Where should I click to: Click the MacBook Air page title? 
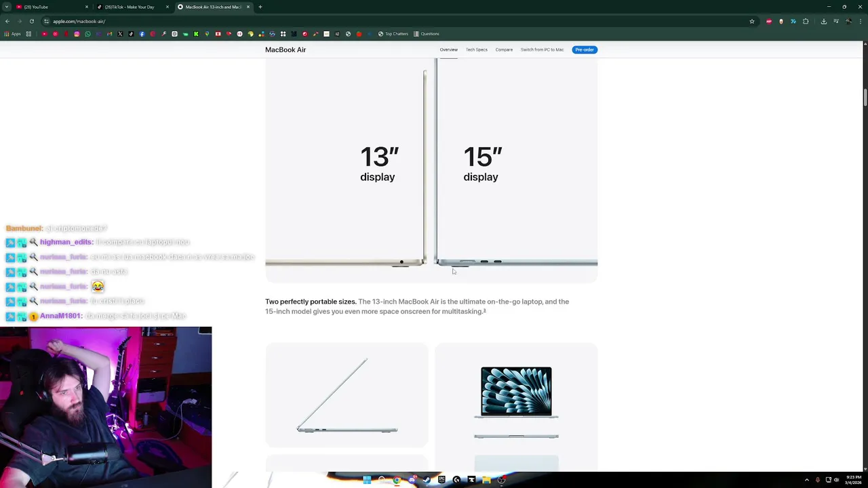[x=285, y=49]
